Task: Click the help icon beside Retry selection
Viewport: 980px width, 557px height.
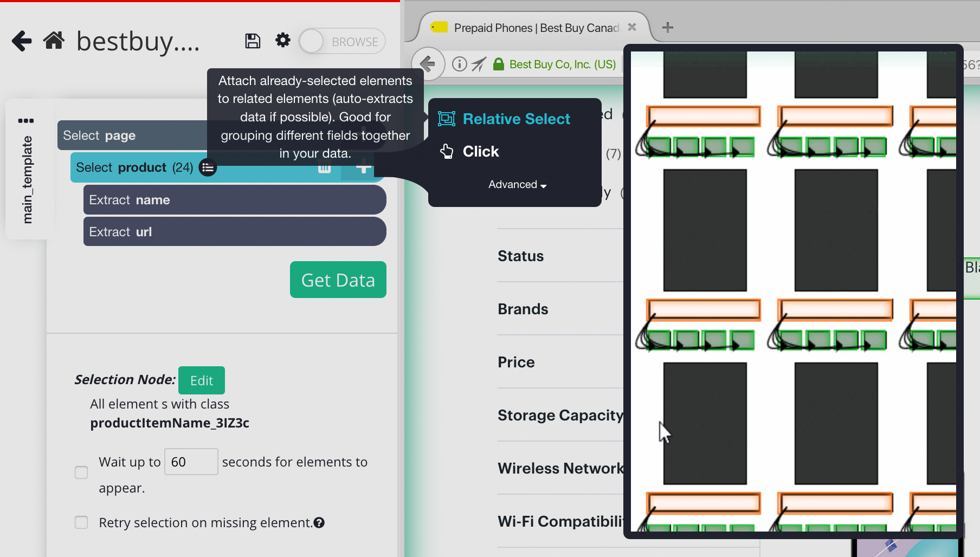Action: (x=319, y=523)
